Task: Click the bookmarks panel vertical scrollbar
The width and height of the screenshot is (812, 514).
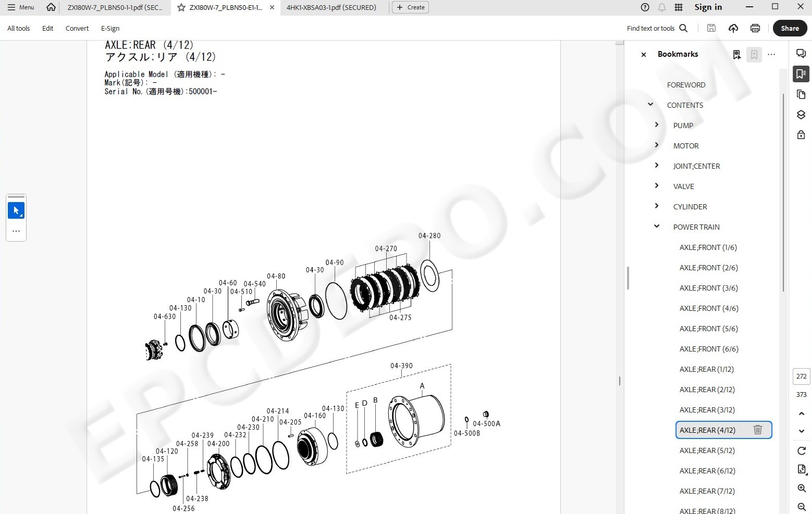Action: point(783,193)
